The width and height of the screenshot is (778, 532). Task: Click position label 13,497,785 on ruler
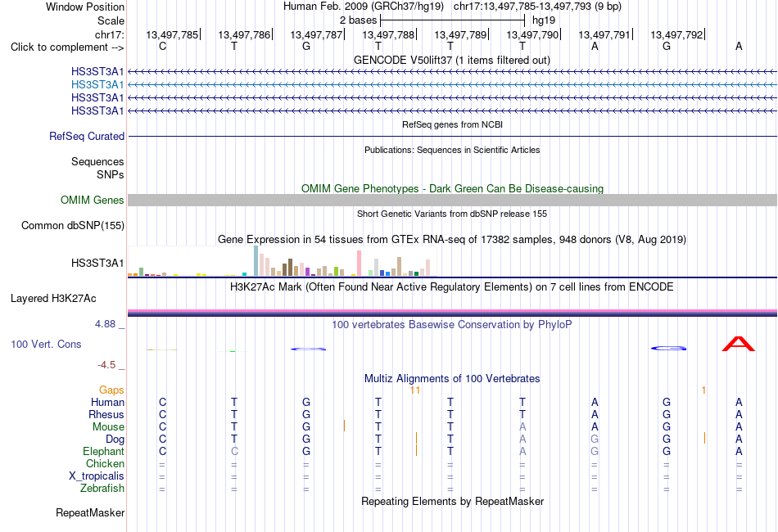(x=172, y=34)
